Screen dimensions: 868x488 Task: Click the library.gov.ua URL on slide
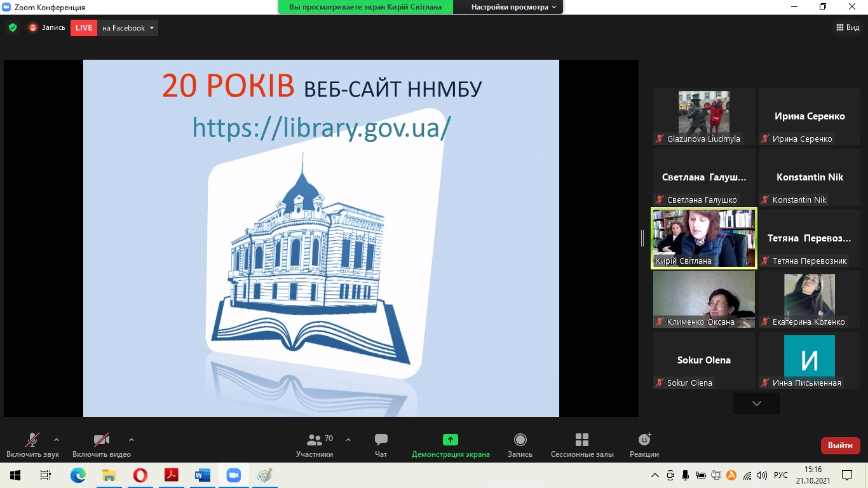point(322,128)
